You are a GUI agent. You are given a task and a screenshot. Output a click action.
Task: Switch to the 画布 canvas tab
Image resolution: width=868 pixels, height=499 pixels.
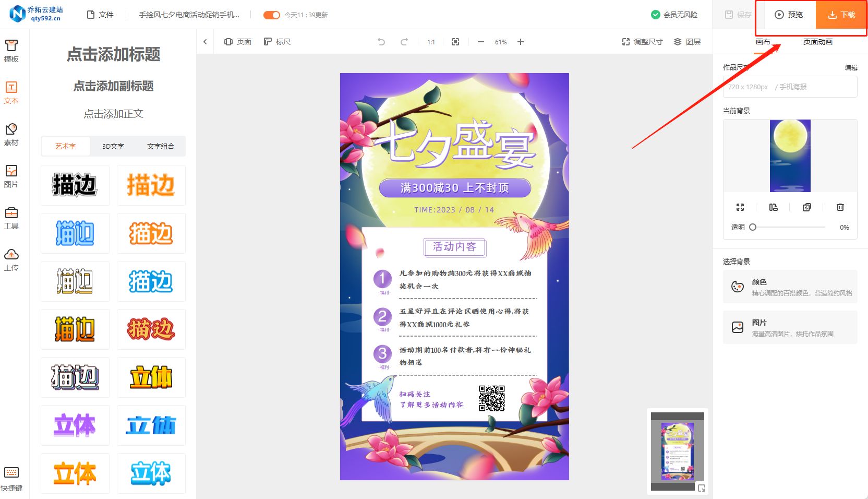pos(763,42)
